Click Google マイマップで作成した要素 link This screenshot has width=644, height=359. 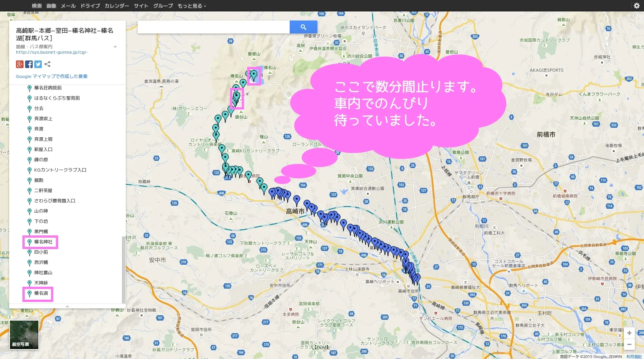52,76
